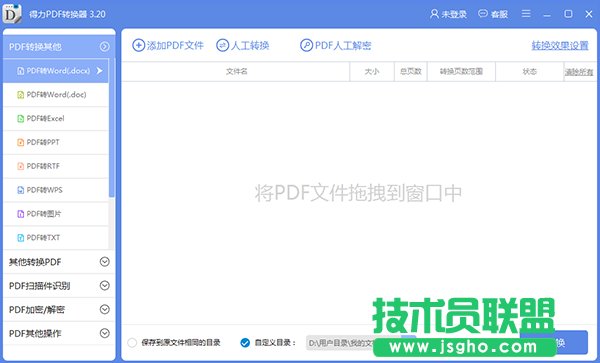The width and height of the screenshot is (600, 363).
Task: Expand the PDF加密/解密 section
Action: coord(104,309)
